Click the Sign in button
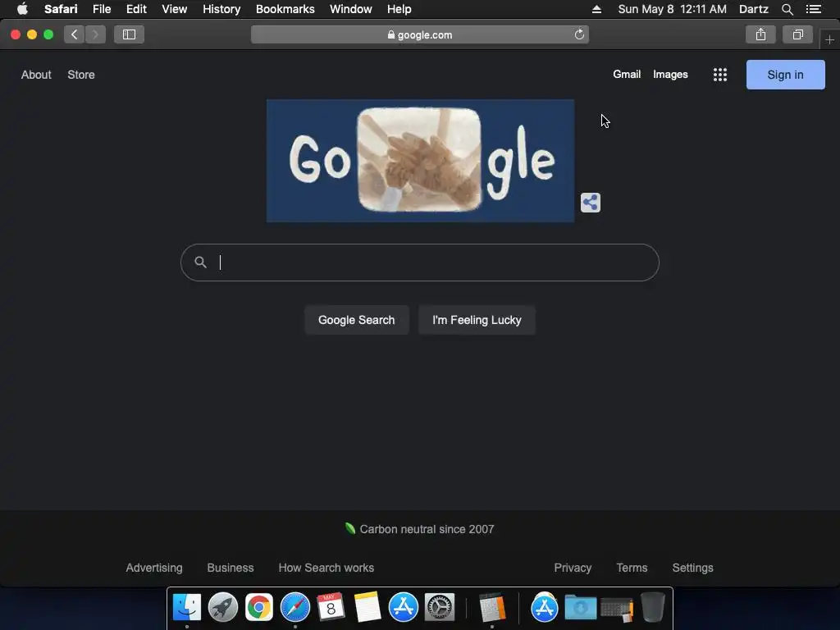This screenshot has width=840, height=630. pos(785,75)
